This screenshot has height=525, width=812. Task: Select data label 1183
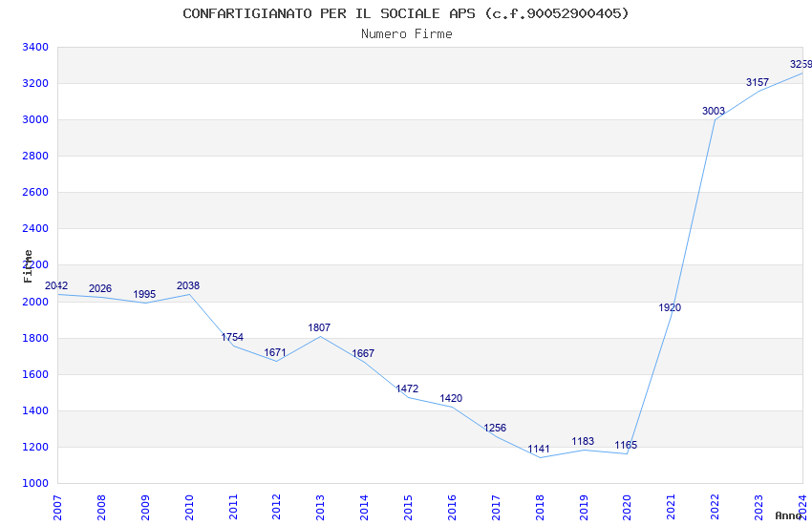click(x=583, y=441)
